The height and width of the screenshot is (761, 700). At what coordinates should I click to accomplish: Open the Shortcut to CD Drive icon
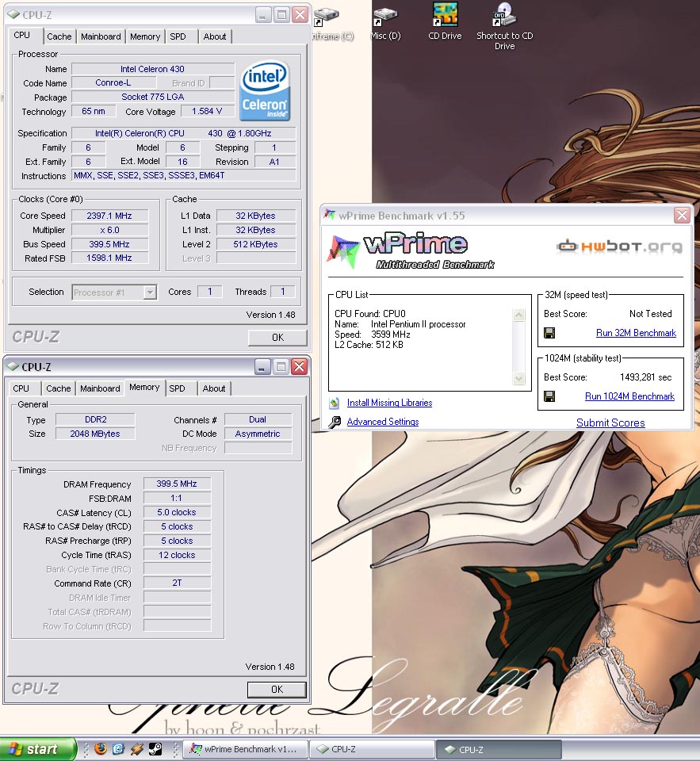click(x=504, y=27)
